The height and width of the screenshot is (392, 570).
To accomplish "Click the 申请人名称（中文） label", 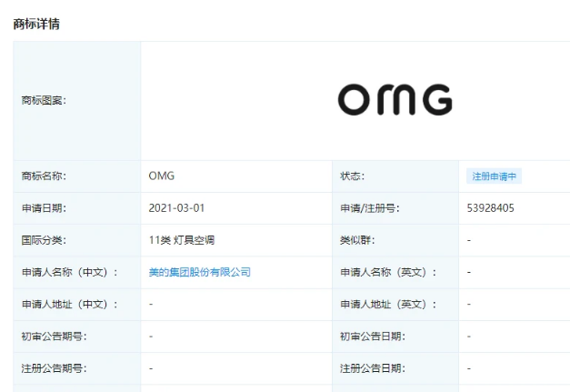I will click(70, 272).
